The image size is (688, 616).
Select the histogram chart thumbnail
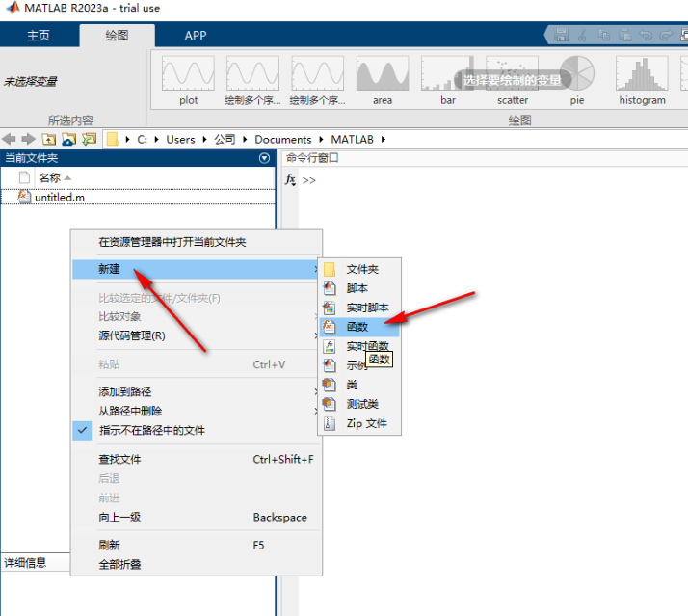642,80
